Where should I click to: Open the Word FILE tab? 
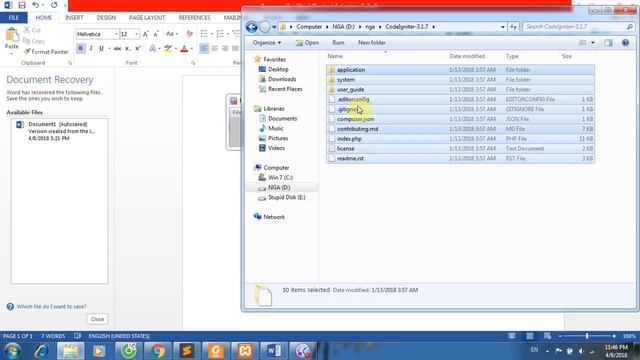tap(14, 18)
